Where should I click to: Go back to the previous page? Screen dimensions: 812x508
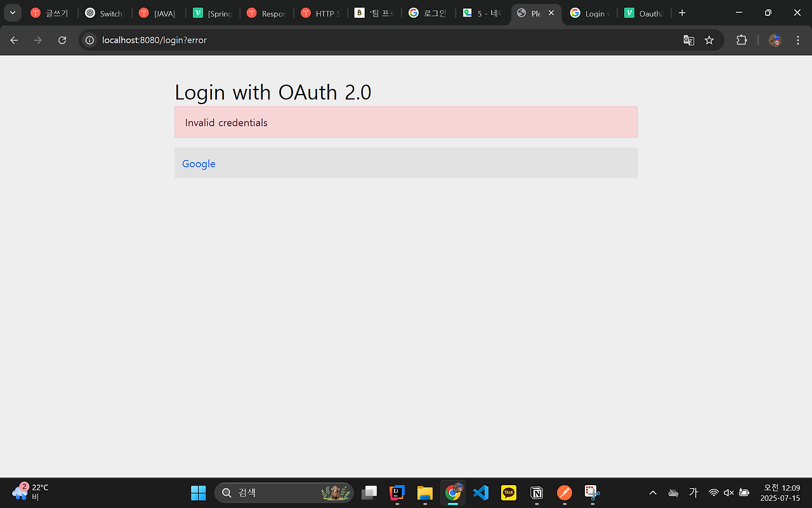14,40
